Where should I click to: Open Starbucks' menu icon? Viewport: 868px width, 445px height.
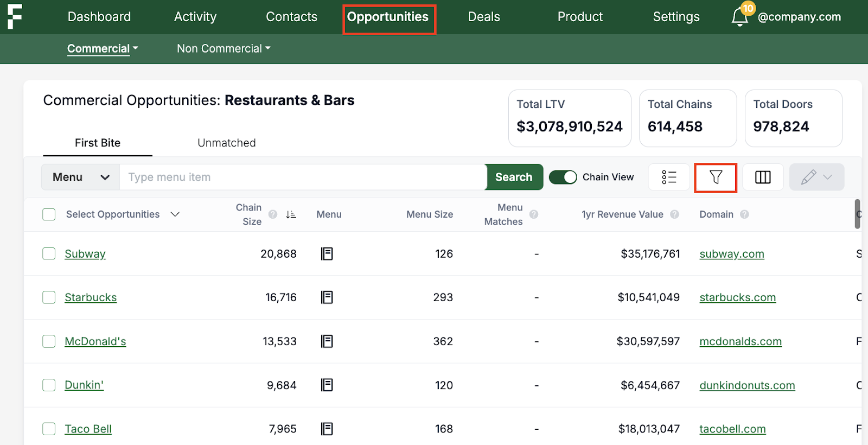(327, 297)
